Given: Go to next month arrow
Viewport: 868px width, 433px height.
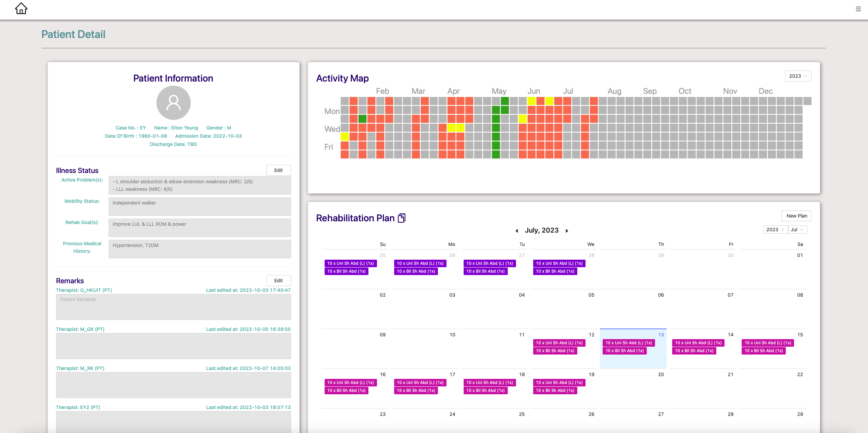Looking at the screenshot, I should pyautogui.click(x=567, y=231).
